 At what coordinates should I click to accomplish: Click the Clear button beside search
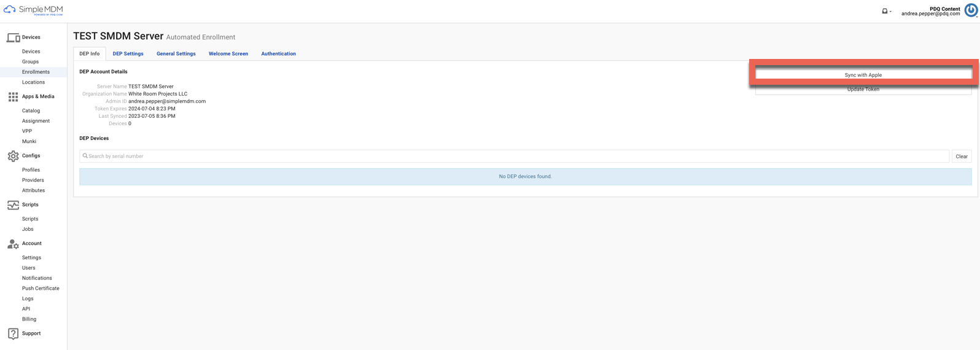962,157
